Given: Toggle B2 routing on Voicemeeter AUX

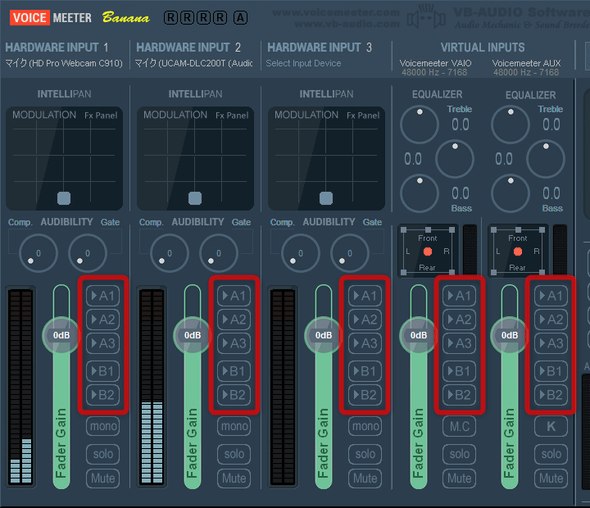Looking at the screenshot, I should click(x=551, y=395).
